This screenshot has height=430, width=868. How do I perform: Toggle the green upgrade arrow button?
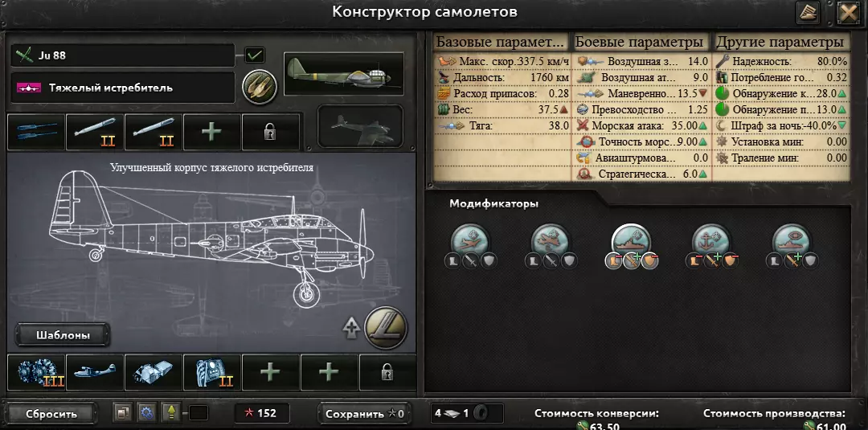172,413
